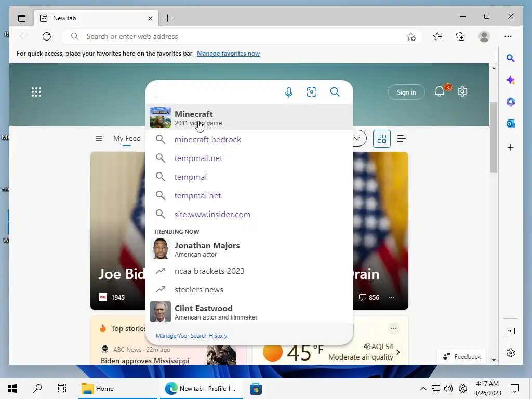Add this page to favorites star icon

tap(411, 36)
